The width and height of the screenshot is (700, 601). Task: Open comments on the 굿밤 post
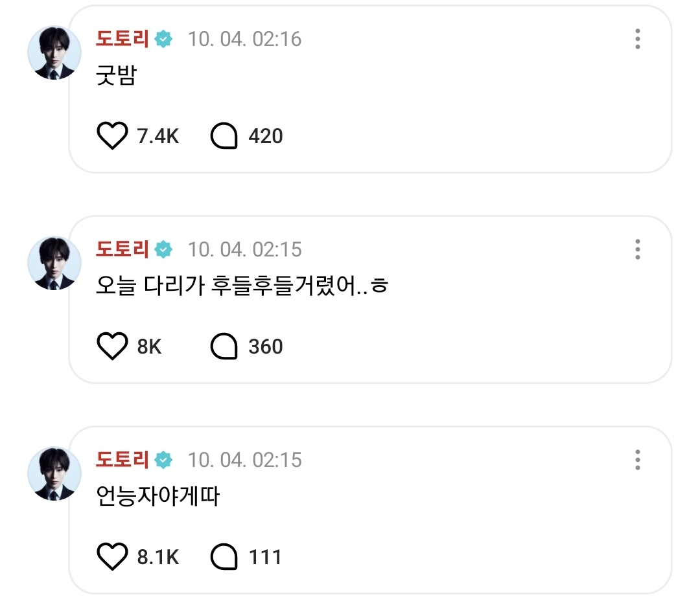225,136
